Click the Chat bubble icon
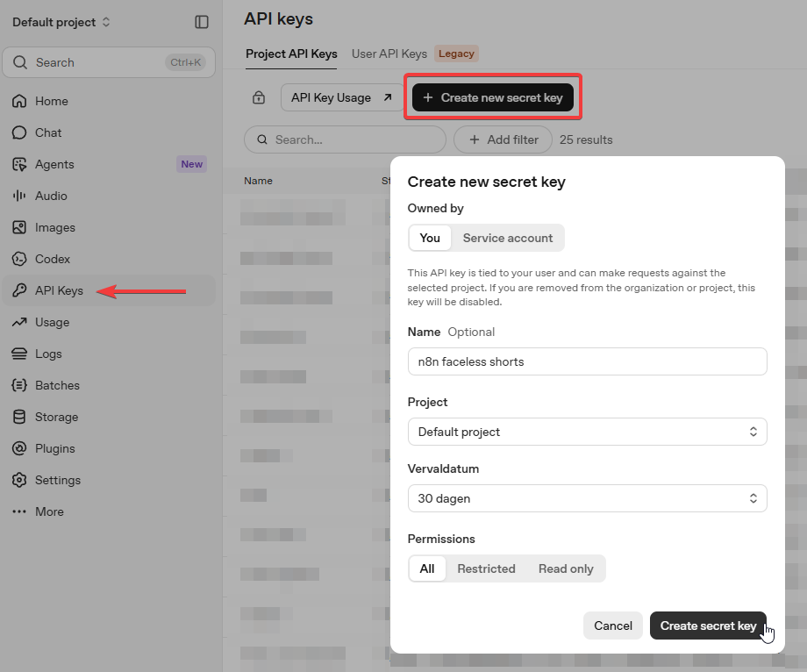 19,132
